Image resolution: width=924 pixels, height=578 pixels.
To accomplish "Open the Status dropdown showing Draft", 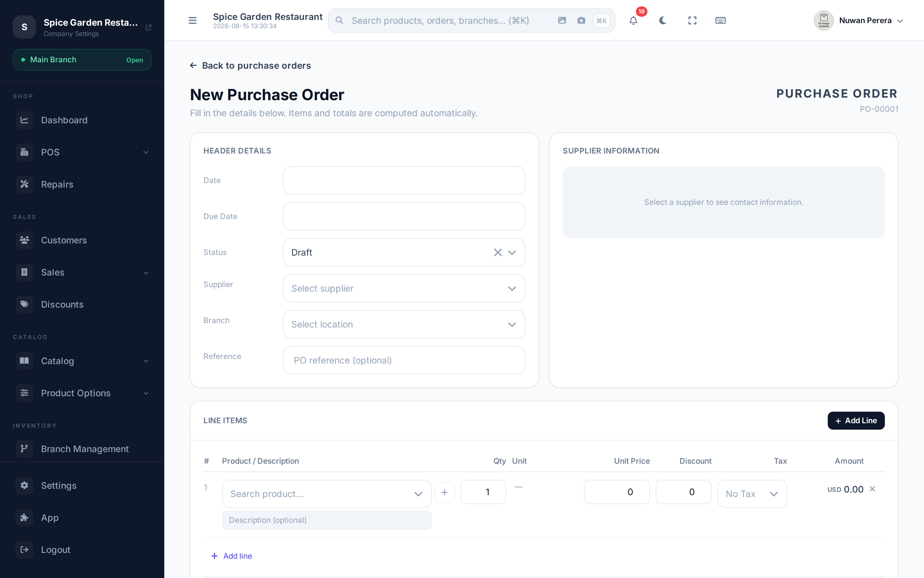I will pyautogui.click(x=404, y=252).
